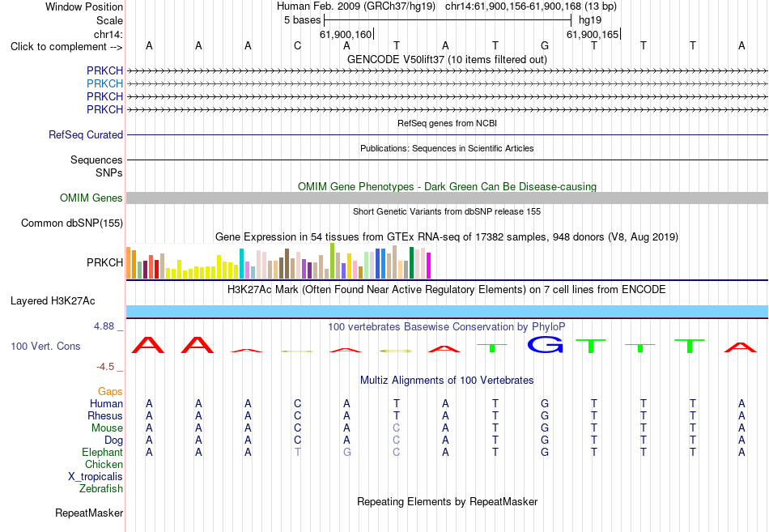Click the 'Click to complement -->' label

click(66, 47)
